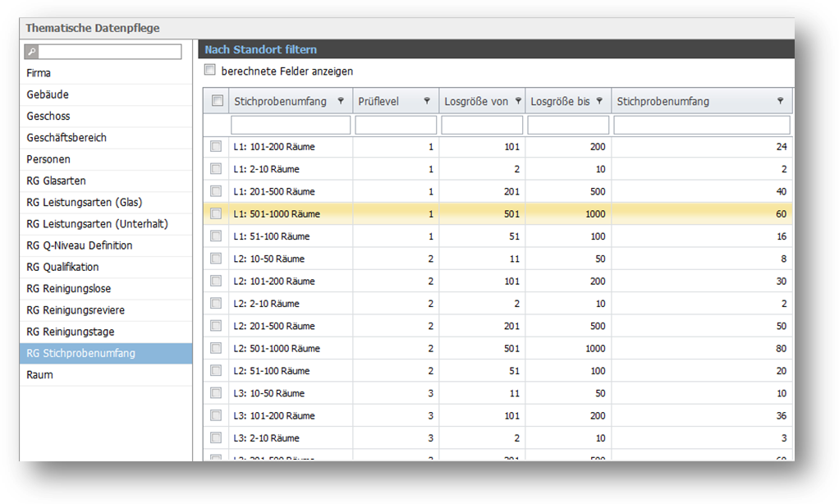
Task: Check the row L2: 10-50 Räume
Action: pos(216,259)
